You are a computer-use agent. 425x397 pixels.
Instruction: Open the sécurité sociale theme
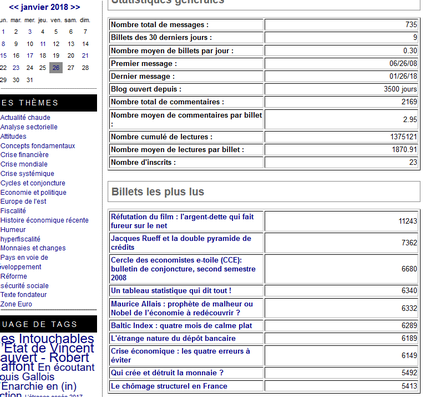tap(25, 286)
